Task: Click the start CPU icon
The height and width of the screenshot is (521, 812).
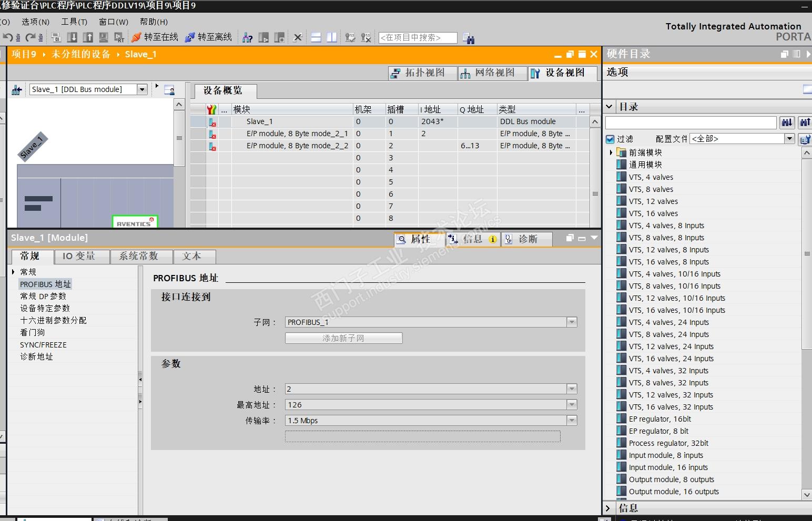Action: pyautogui.click(x=263, y=37)
